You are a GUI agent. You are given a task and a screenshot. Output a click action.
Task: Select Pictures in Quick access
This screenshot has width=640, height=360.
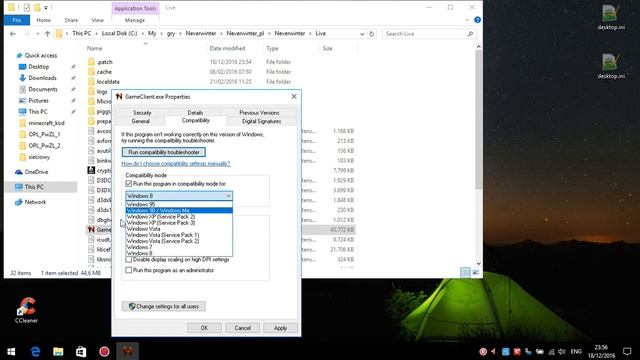click(38, 100)
